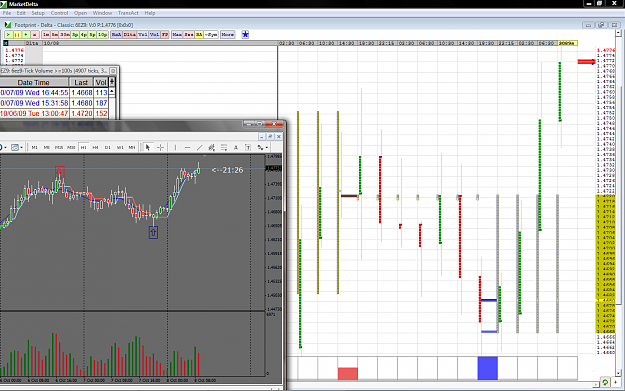Select H1 timeframe in dark chart window
This screenshot has width=625, height=391.
(83, 147)
